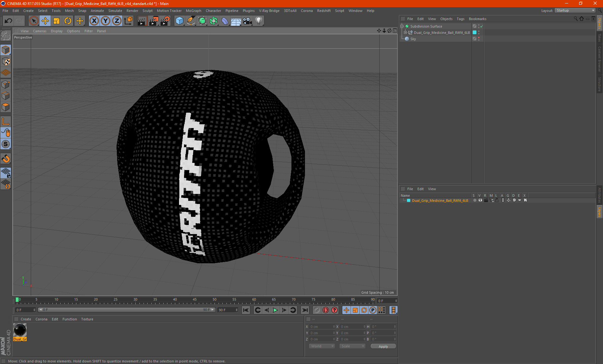The image size is (603, 364).
Task: Toggle layer lock icon
Action: tap(497, 200)
